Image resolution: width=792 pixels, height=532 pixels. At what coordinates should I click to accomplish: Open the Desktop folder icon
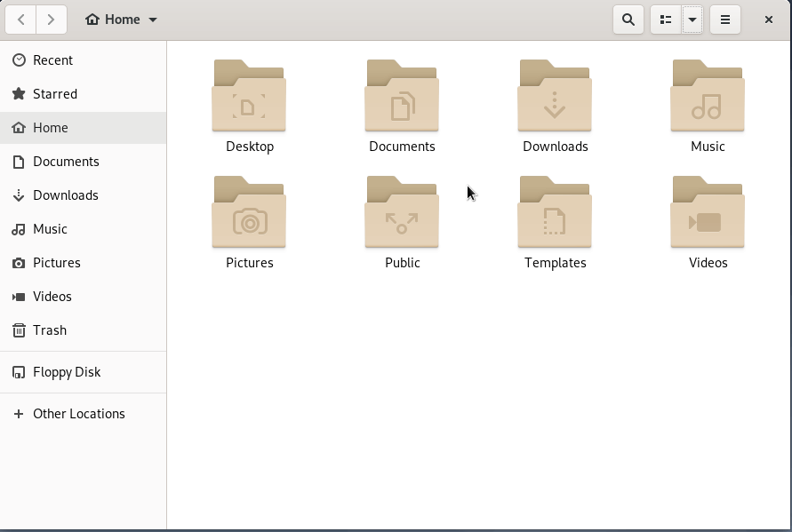(249, 96)
